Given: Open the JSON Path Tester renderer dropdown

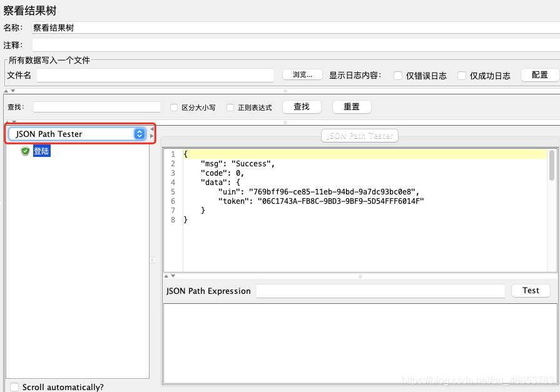Looking at the screenshot, I should coord(78,134).
